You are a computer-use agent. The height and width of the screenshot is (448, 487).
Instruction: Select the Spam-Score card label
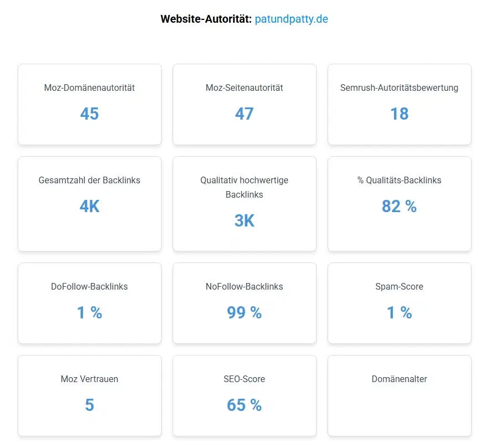[x=399, y=286]
